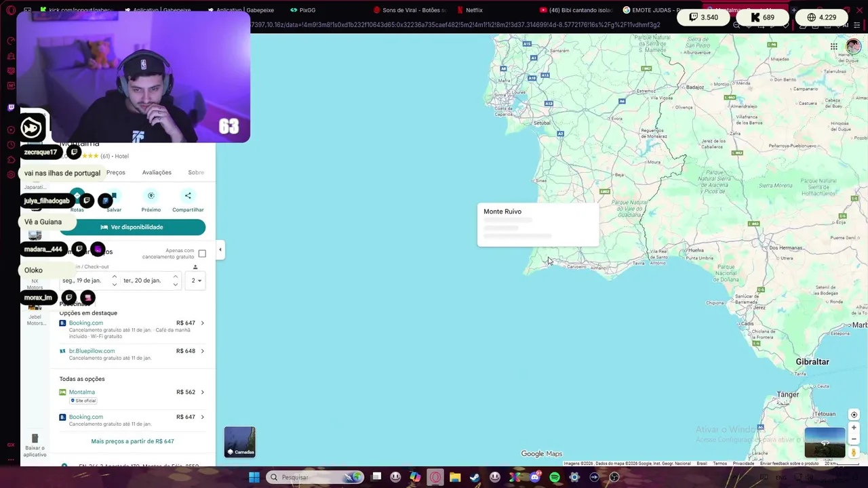The image size is (868, 488).
Task: Zoom out on the map
Action: point(854,439)
